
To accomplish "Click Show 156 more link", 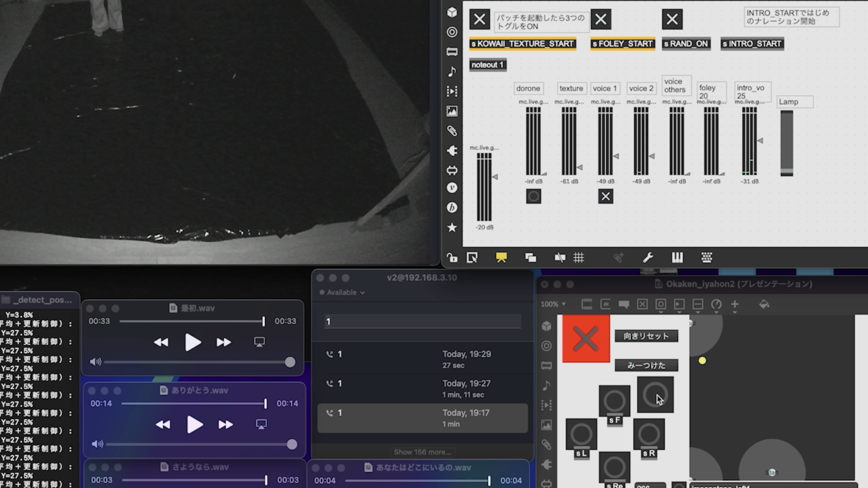I will coord(422,452).
